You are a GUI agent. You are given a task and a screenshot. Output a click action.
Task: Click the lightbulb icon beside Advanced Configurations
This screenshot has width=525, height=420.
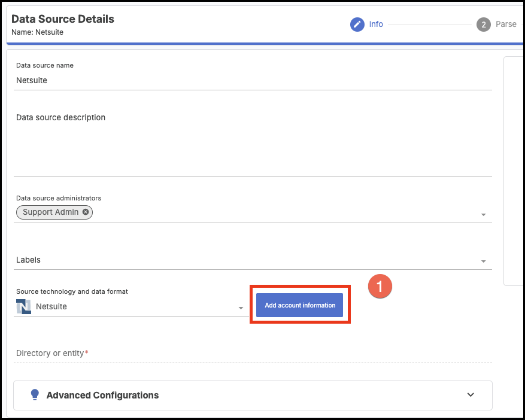pyautogui.click(x=35, y=395)
